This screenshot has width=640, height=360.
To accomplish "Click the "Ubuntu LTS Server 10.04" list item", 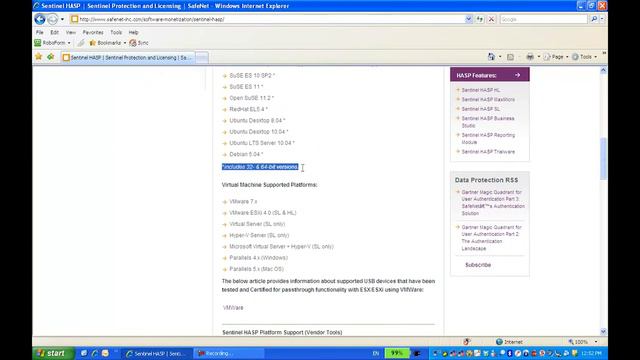I will [262, 143].
